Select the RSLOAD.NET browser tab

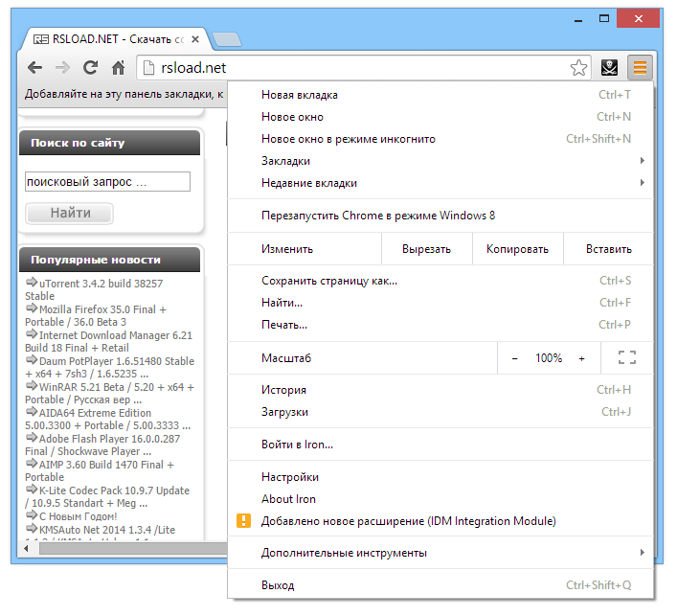coord(116,39)
